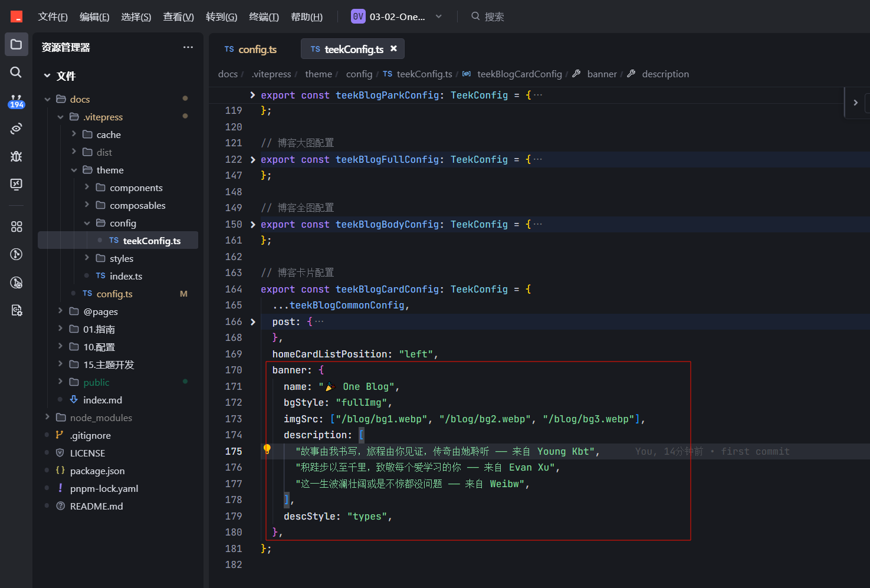
Task: Open package.json in file tree
Action: (97, 471)
